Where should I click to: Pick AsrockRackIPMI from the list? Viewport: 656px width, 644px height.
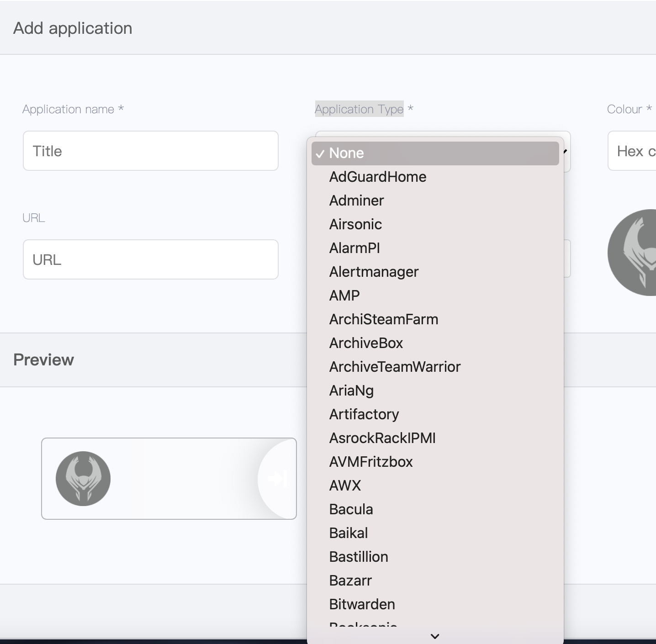point(435,438)
